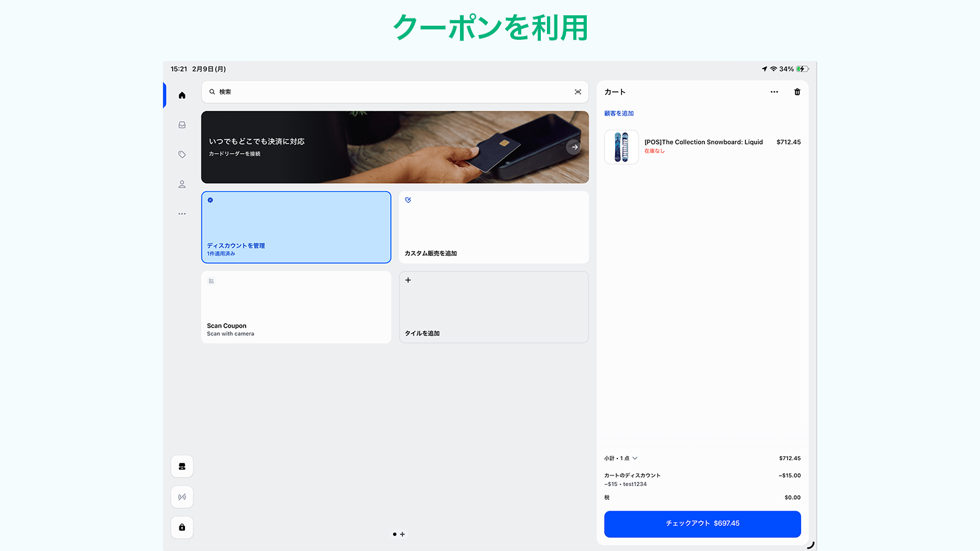Open the cash register hardware icon
Image resolution: width=980 pixels, height=551 pixels.
(181, 466)
